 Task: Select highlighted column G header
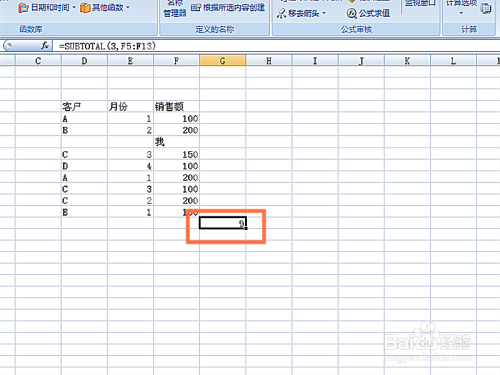point(222,61)
